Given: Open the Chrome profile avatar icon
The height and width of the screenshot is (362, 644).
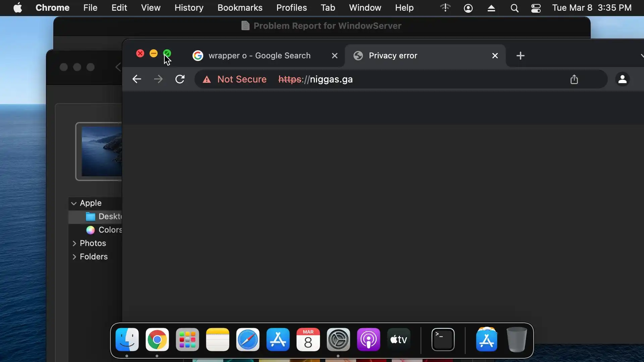Looking at the screenshot, I should (x=622, y=79).
